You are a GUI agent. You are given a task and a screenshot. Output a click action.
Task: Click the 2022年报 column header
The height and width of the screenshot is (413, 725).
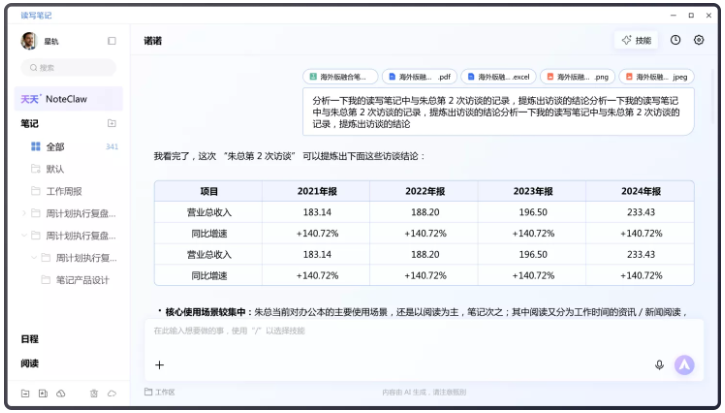tap(425, 191)
